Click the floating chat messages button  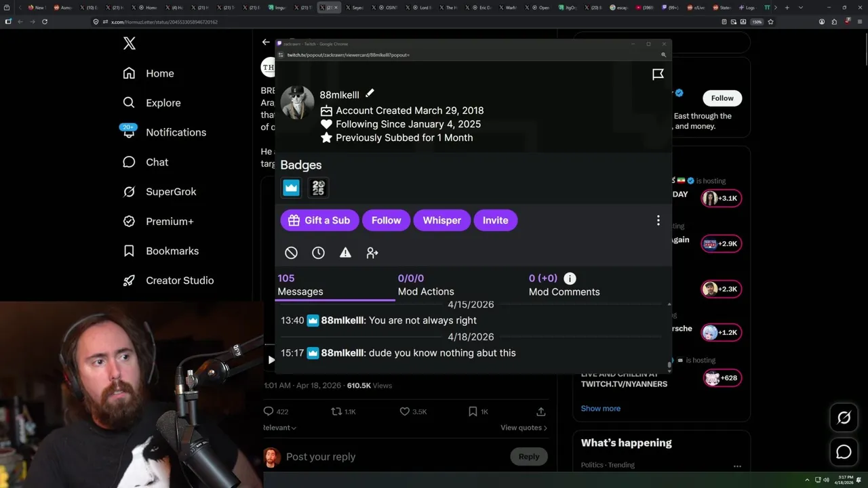click(x=844, y=452)
